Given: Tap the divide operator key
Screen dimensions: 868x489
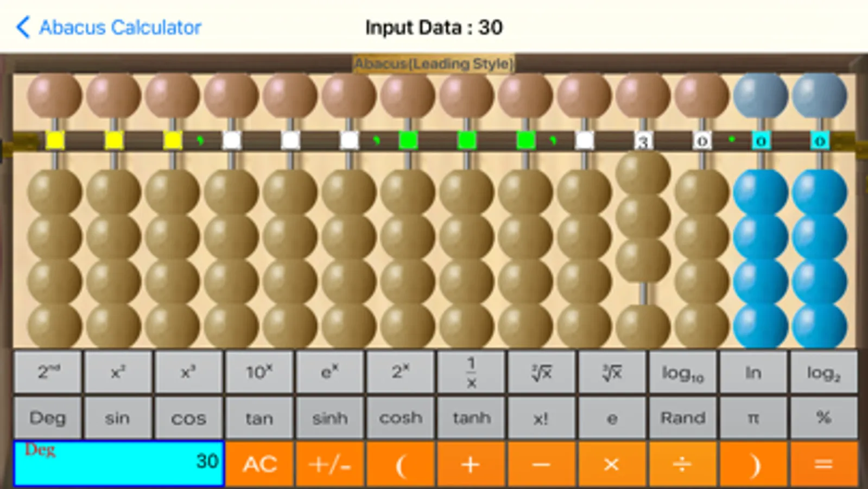Looking at the screenshot, I should [683, 464].
